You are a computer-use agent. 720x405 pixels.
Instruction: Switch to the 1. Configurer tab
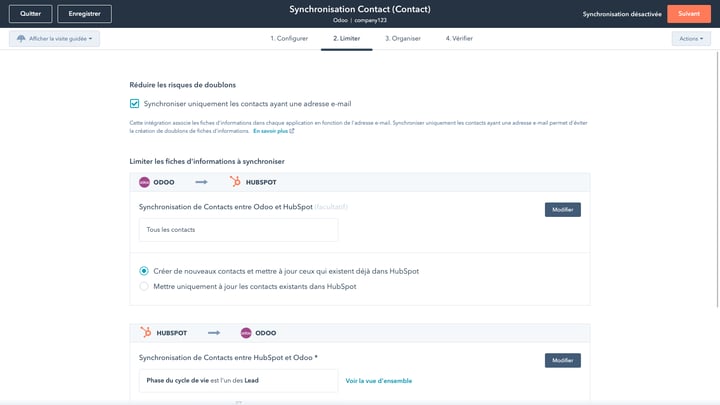(x=289, y=39)
